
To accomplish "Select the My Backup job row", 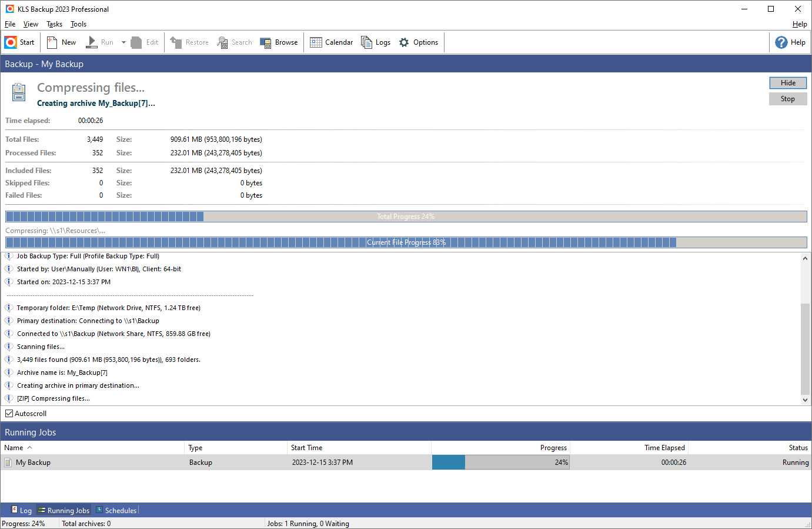I will pyautogui.click(x=406, y=463).
